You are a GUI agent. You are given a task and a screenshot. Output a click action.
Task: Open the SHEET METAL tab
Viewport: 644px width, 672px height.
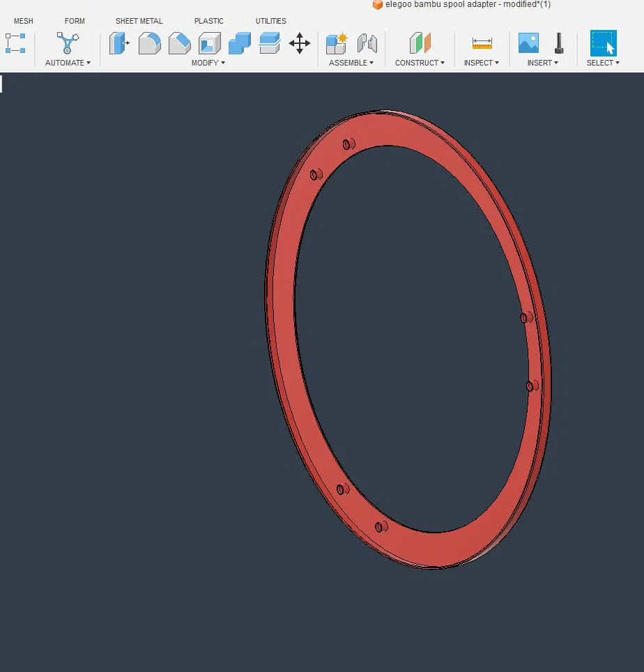[139, 21]
